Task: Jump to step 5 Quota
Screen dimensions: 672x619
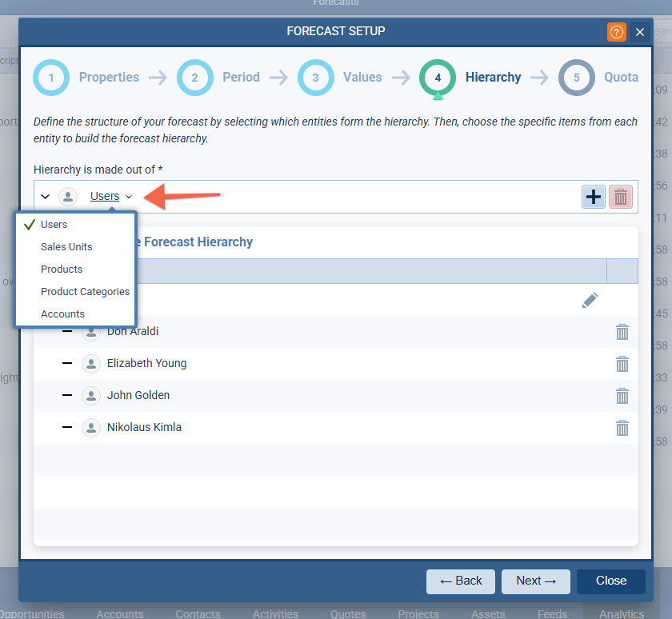Action: pos(577,78)
